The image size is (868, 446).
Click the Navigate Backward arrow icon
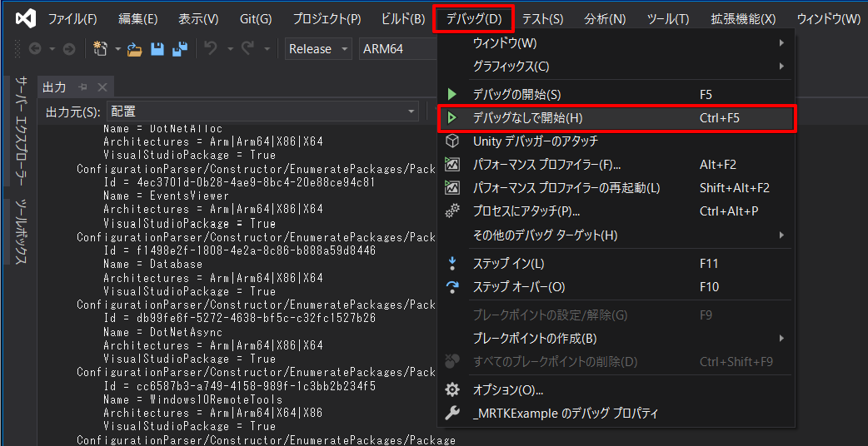35,49
